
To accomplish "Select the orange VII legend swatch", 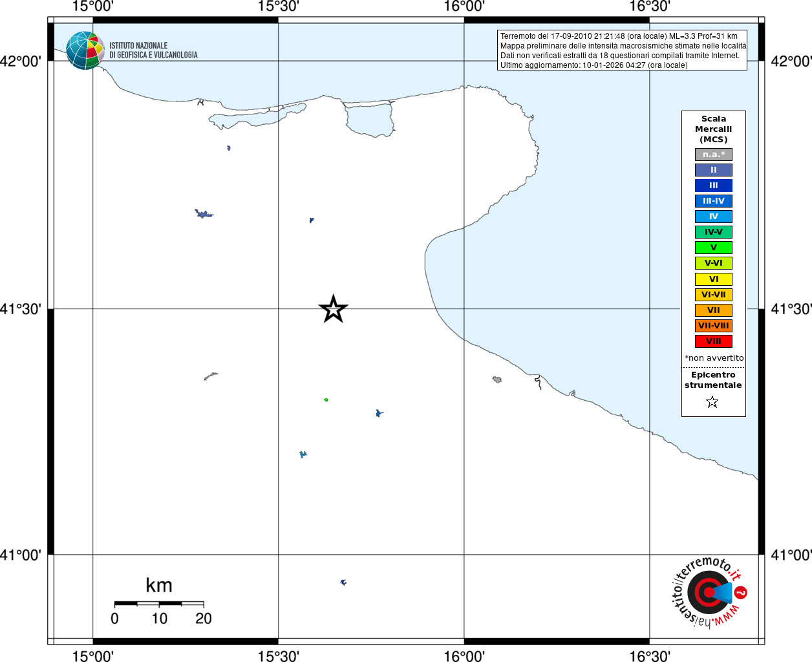I will [714, 310].
